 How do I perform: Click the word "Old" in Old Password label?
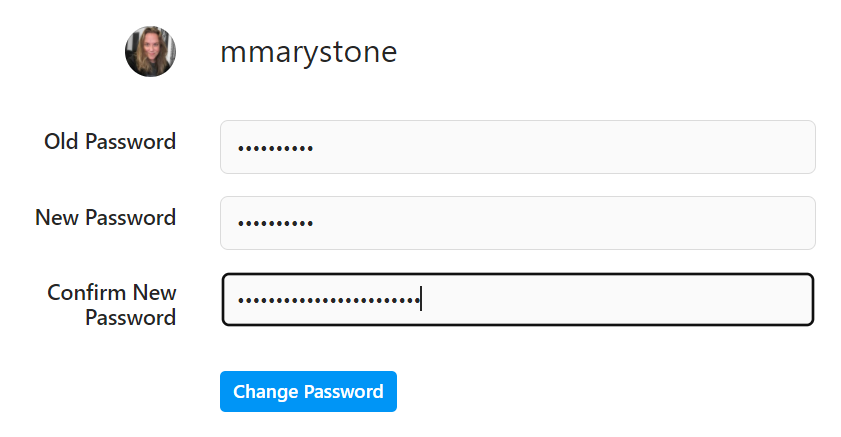tap(61, 142)
